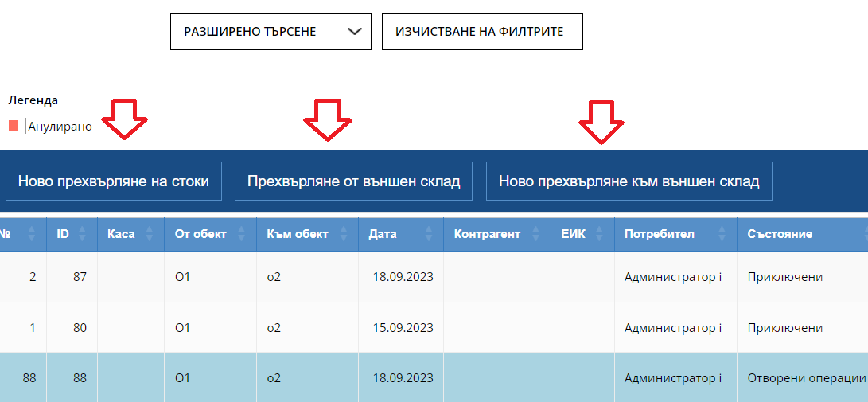The width and height of the screenshot is (868, 402).
Task: Sort by the ЕИК column arrows
Action: pyautogui.click(x=600, y=234)
